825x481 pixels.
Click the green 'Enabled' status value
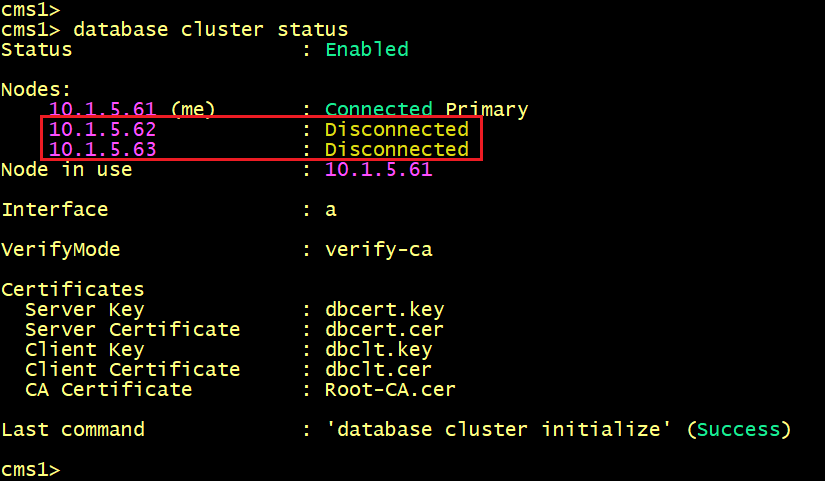coord(367,49)
